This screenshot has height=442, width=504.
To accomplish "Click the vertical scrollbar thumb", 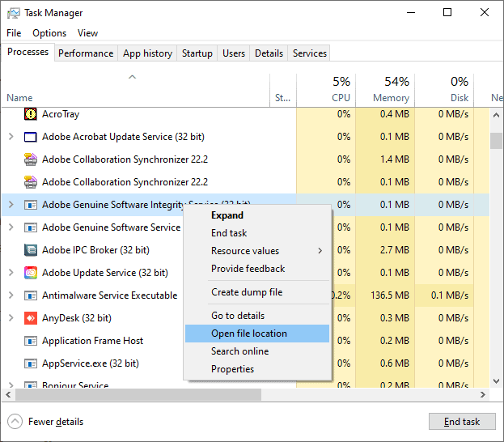I will pyautogui.click(x=496, y=141).
